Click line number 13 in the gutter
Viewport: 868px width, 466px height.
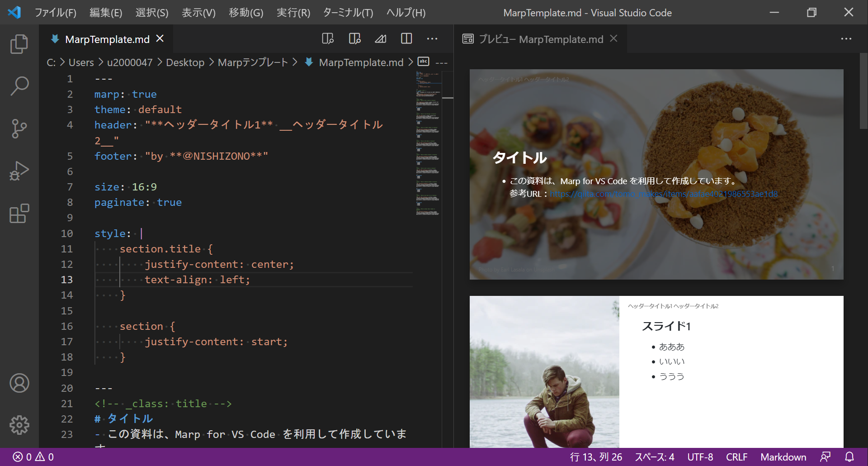coord(67,280)
